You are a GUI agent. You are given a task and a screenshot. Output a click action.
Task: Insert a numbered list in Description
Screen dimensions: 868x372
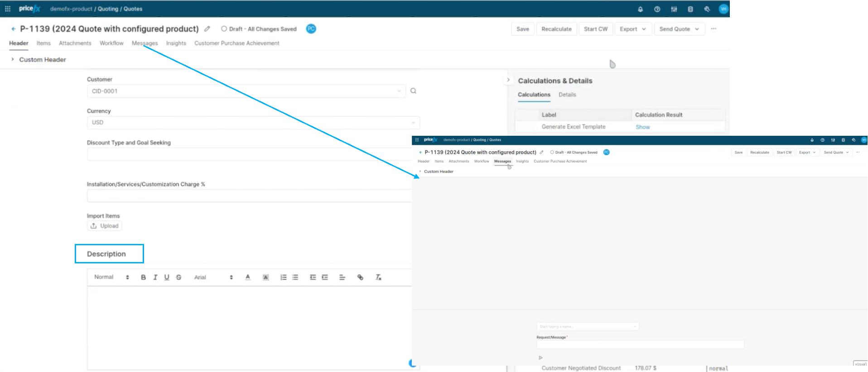(x=283, y=277)
